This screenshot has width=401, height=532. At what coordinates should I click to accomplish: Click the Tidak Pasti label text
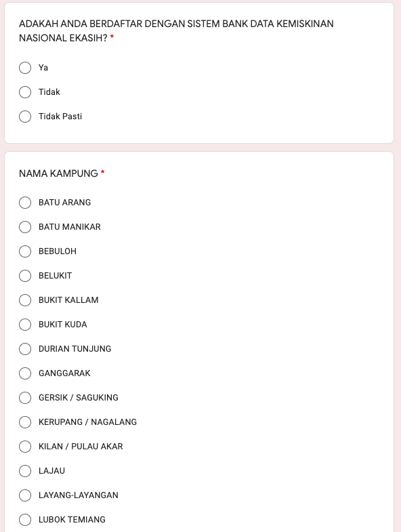pyautogui.click(x=60, y=117)
